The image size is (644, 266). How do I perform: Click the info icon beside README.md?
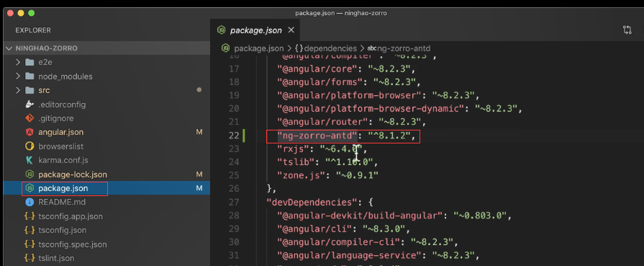30,203
